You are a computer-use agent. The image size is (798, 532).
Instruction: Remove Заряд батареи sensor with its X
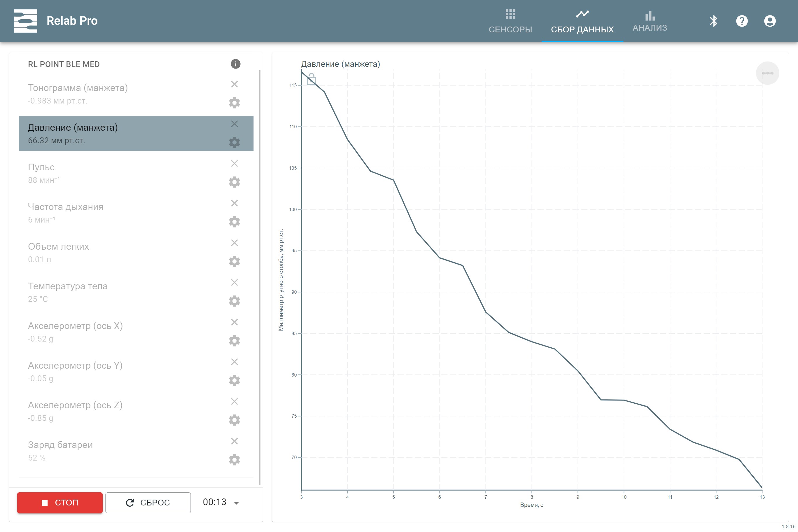click(x=234, y=441)
